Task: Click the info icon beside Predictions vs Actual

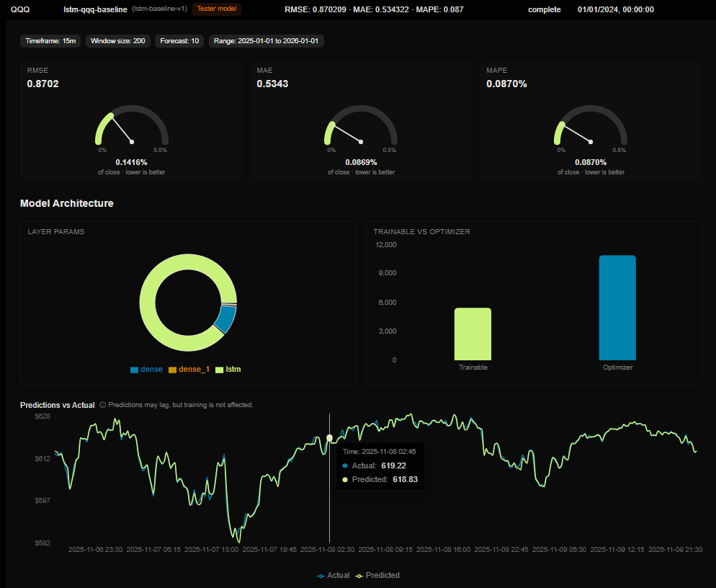Action: point(103,405)
